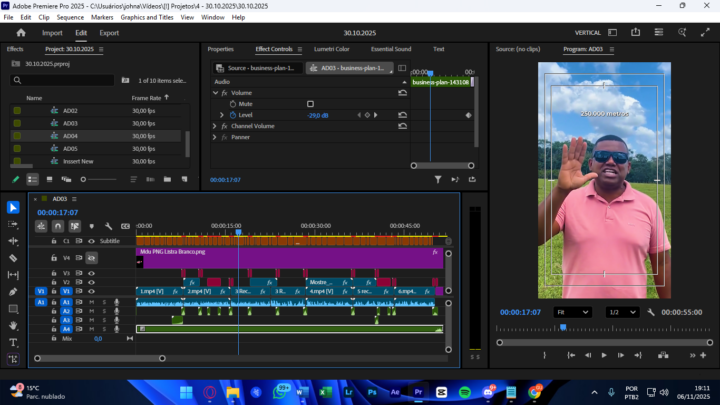Select the Ripple Edit tool

coord(13,241)
